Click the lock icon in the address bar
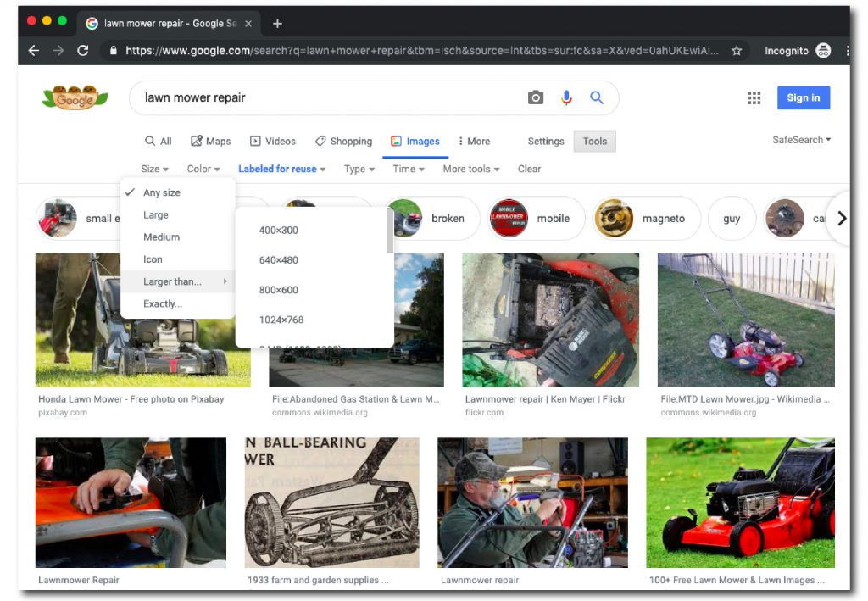 coord(114,50)
